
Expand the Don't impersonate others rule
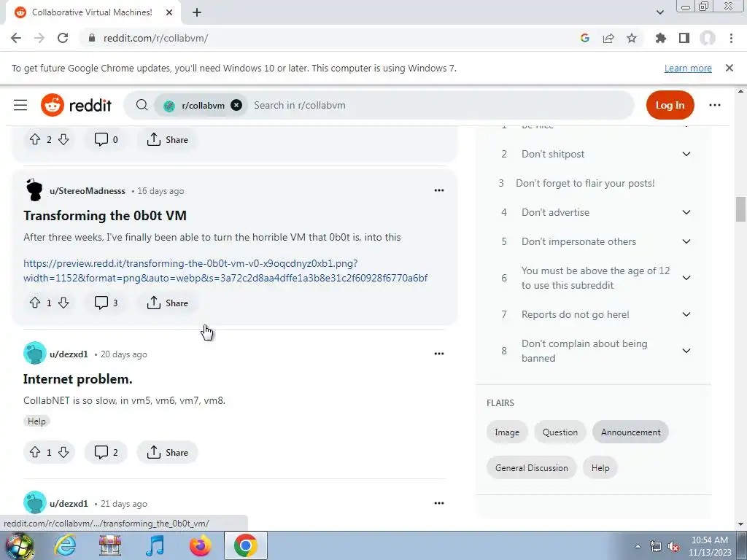pyautogui.click(x=686, y=241)
